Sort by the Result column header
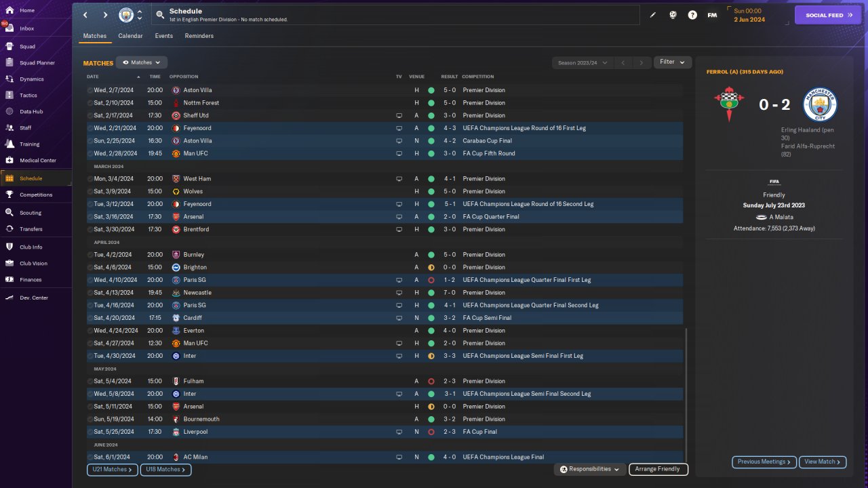 pos(450,77)
